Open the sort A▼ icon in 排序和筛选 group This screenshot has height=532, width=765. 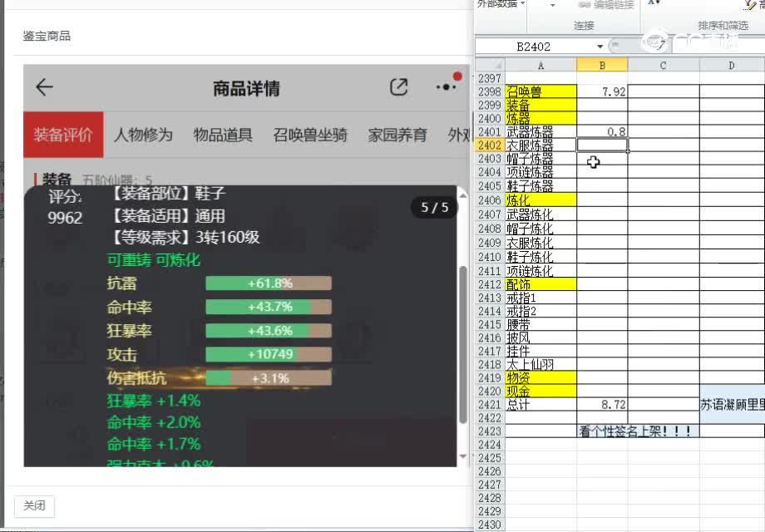click(654, 4)
